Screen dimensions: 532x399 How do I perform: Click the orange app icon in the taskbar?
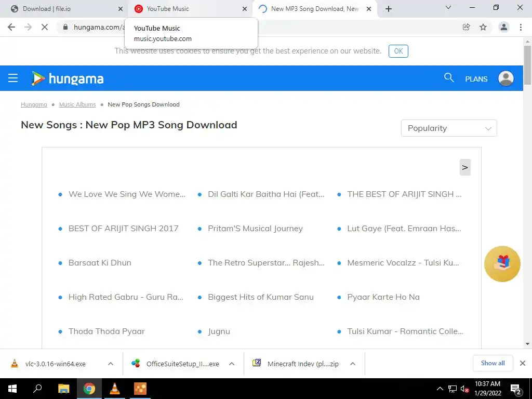pyautogui.click(x=140, y=389)
